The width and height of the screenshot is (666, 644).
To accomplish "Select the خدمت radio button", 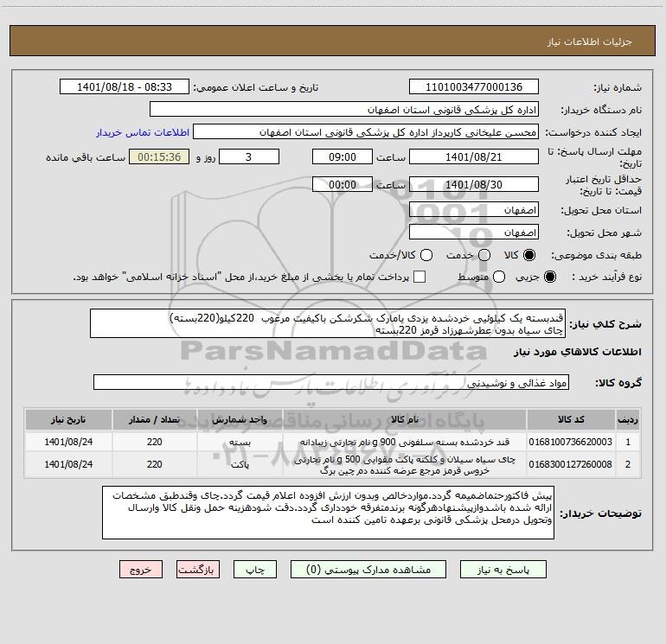I will [484, 255].
